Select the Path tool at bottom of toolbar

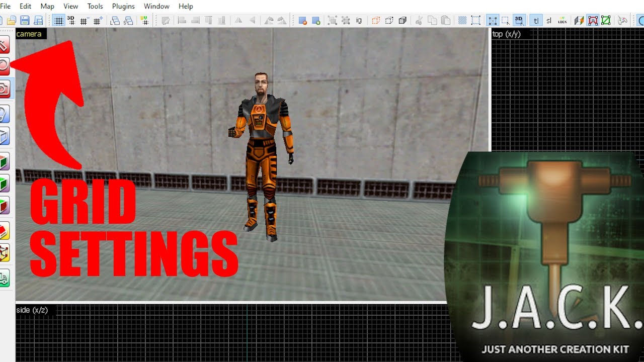[4, 278]
